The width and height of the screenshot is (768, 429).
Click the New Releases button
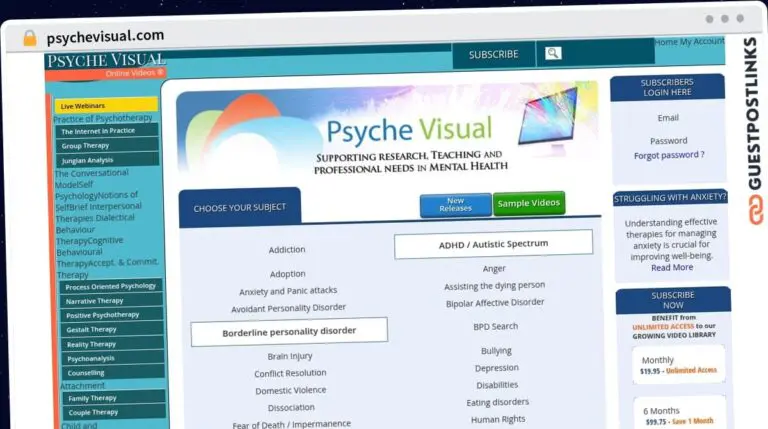[456, 205]
